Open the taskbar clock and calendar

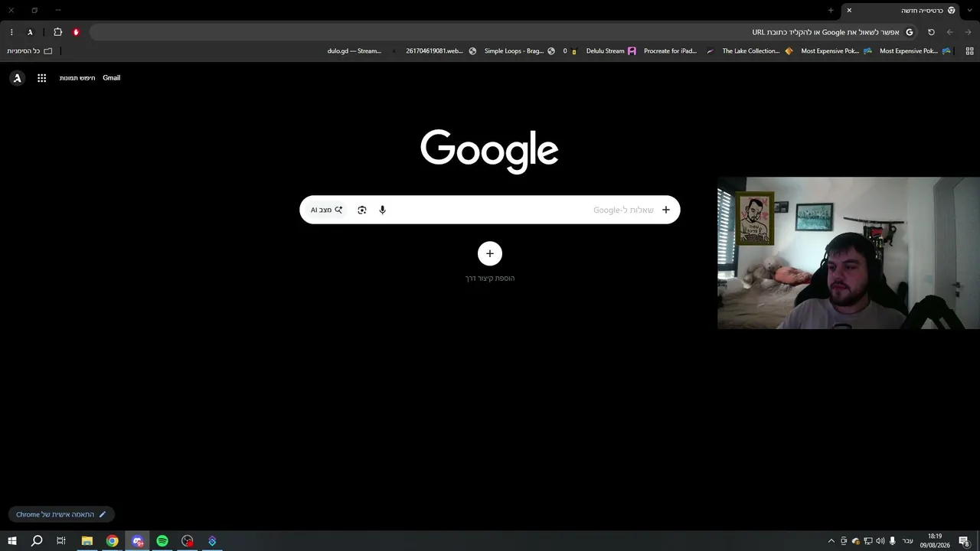pos(935,541)
